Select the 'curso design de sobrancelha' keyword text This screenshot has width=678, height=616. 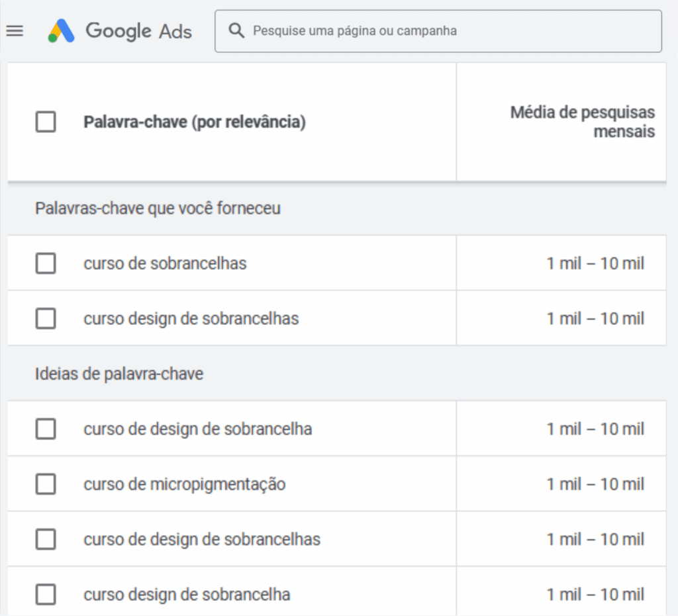point(187,595)
